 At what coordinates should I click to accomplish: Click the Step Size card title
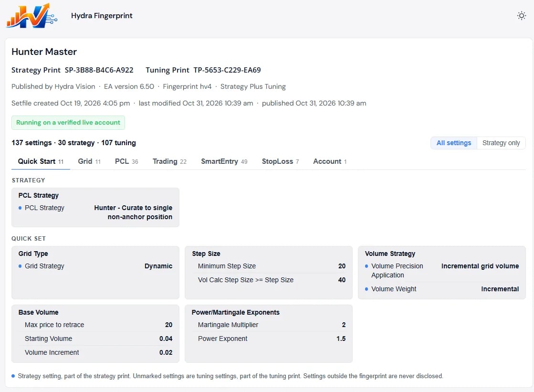(x=206, y=254)
